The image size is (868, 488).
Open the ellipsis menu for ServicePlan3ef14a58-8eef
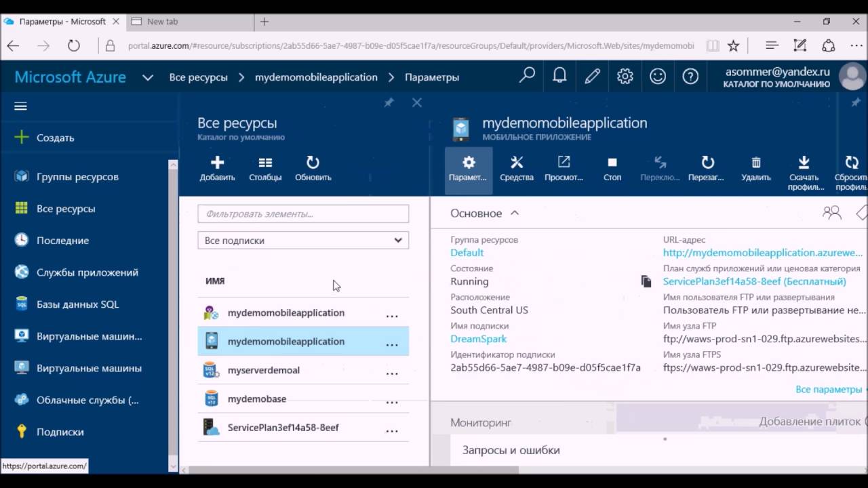[x=392, y=430]
